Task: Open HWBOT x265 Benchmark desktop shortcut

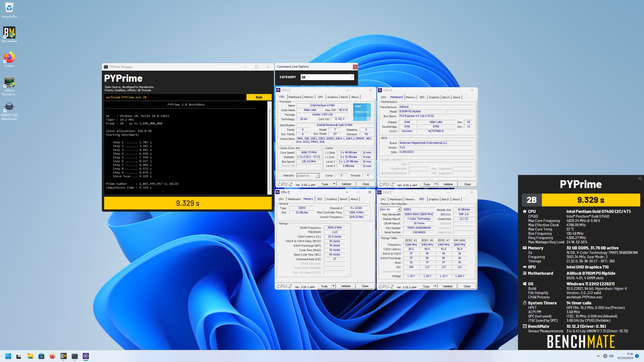Action: click(x=9, y=111)
